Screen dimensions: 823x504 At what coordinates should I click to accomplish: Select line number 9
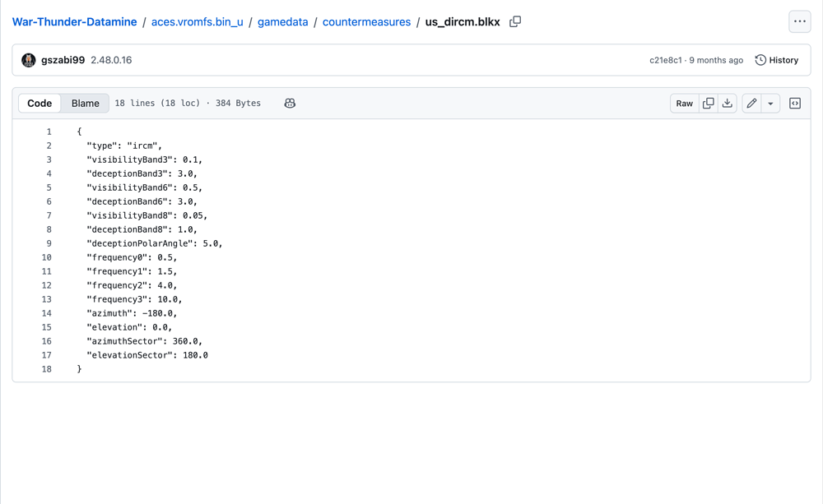49,243
